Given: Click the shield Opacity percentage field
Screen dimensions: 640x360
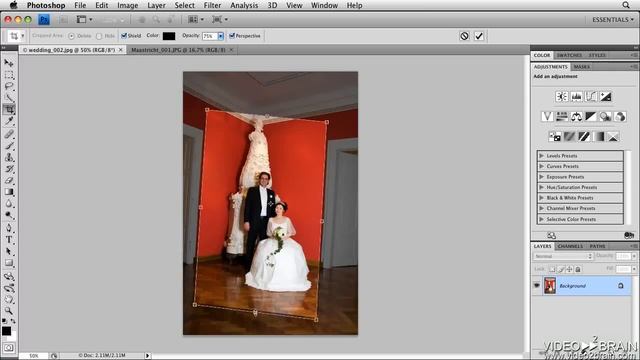Looking at the screenshot, I should click(x=209, y=36).
